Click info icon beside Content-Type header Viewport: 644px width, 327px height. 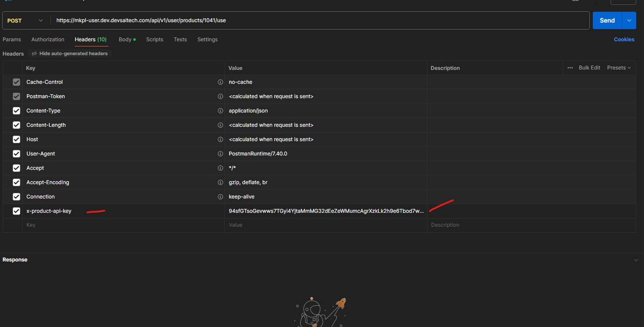(220, 111)
